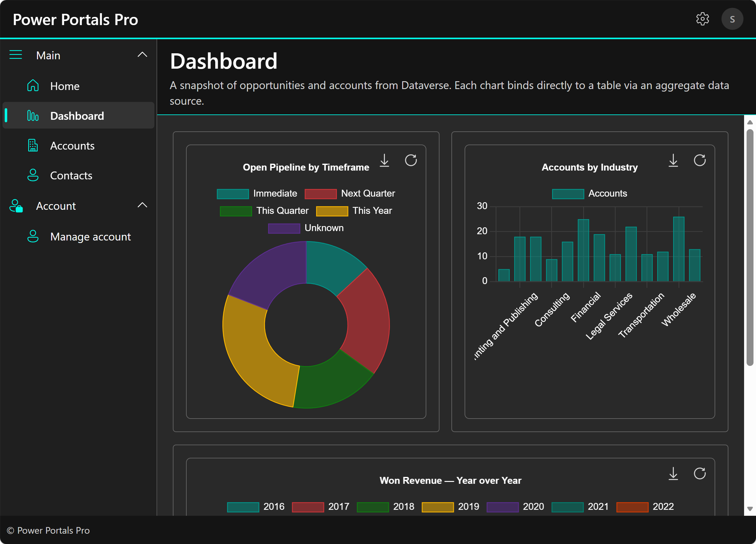Click the 2019 yellow legend swatch
Viewport: 756px width, 544px height.
point(438,507)
